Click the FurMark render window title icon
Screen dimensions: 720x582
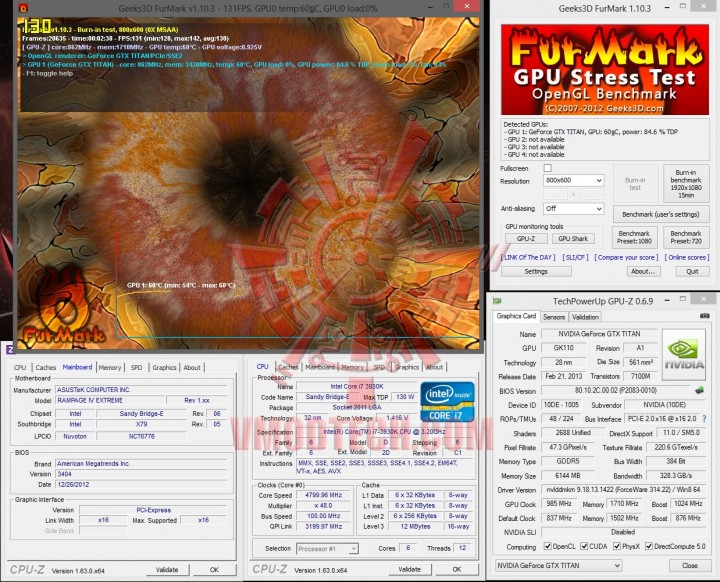pyautogui.click(x=23, y=8)
